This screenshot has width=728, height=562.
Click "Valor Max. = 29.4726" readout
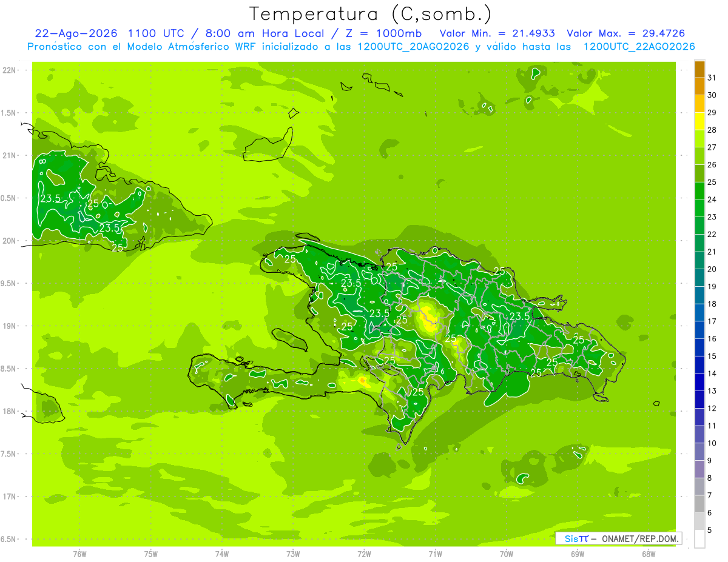pyautogui.click(x=626, y=33)
